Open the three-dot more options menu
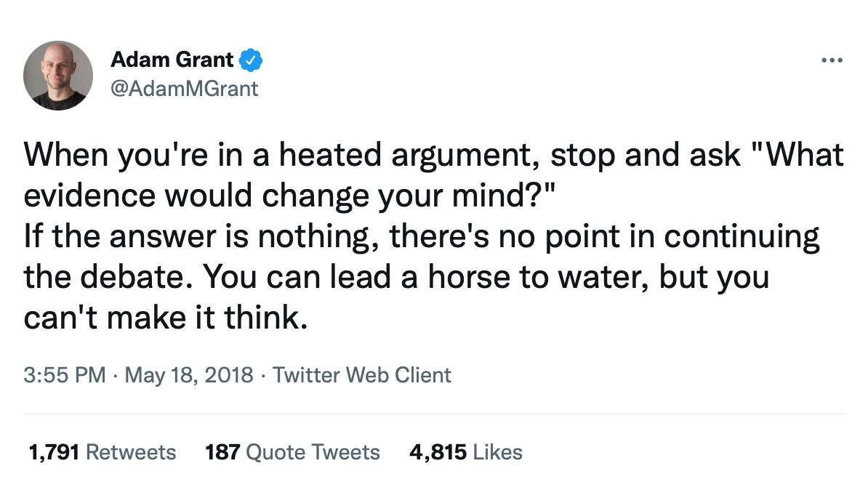The image size is (868, 490). click(832, 60)
